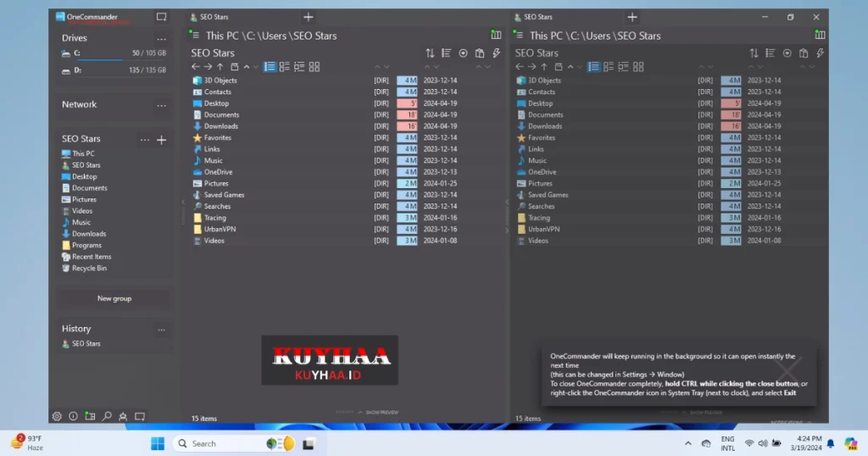Open the info icon in bottom toolbar
Screen dimensions: 868x456
point(73,416)
